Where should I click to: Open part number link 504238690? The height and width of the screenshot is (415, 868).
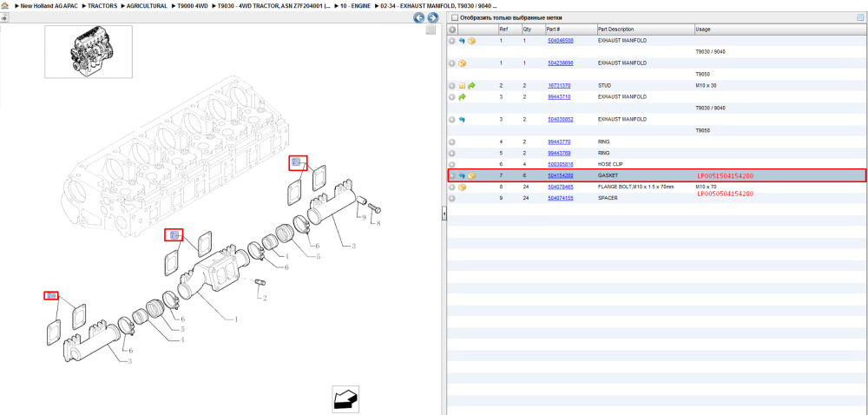click(560, 63)
